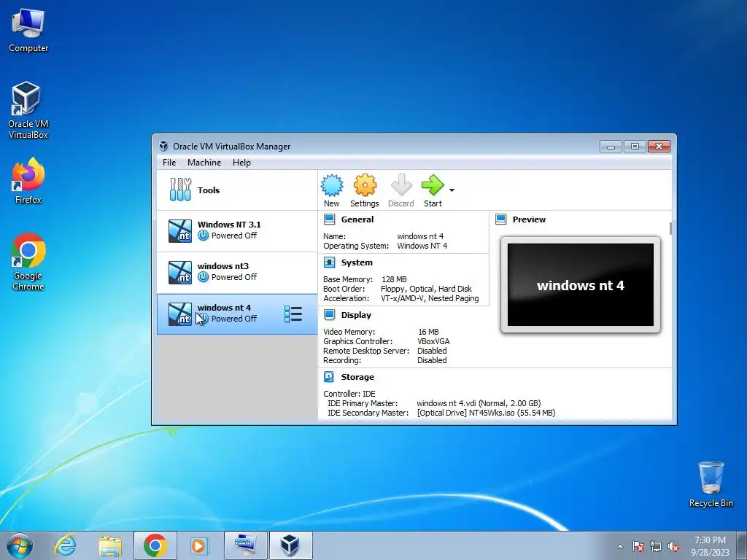Open windows nt 4 machine tools menu icon
Screen dimensions: 747x560
pos(293,314)
